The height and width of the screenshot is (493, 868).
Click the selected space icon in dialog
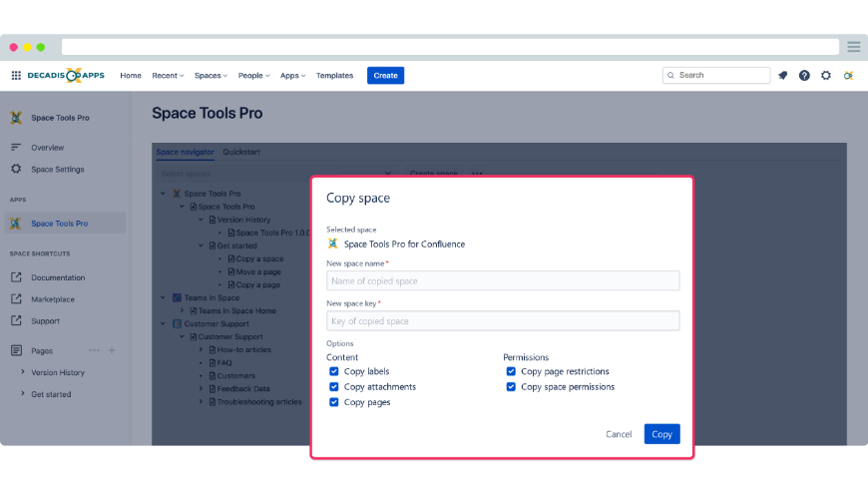(x=332, y=244)
